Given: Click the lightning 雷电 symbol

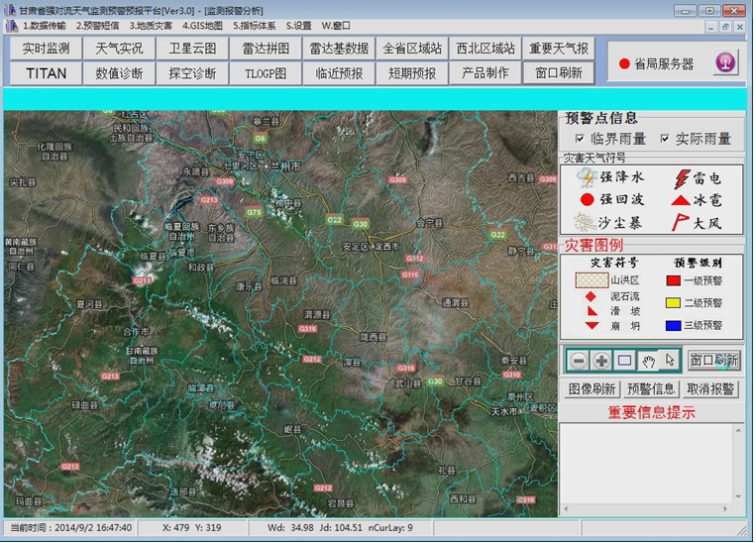Looking at the screenshot, I should [x=681, y=178].
